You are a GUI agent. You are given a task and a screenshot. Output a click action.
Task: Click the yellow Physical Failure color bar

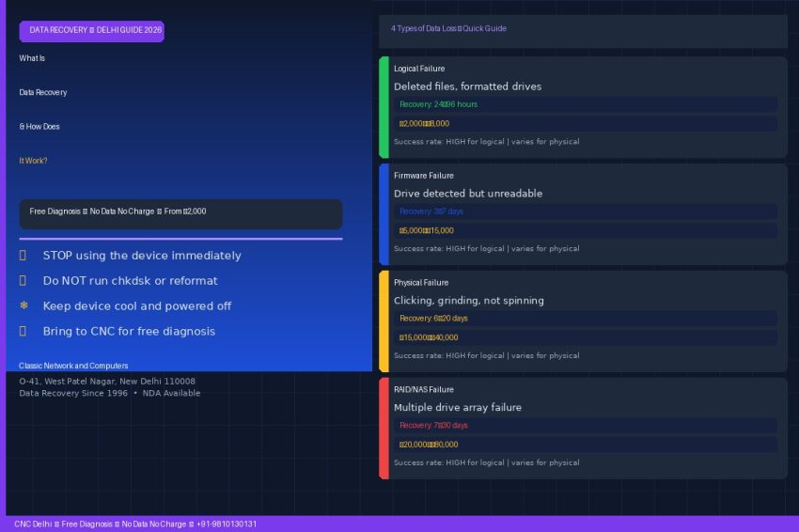click(384, 321)
